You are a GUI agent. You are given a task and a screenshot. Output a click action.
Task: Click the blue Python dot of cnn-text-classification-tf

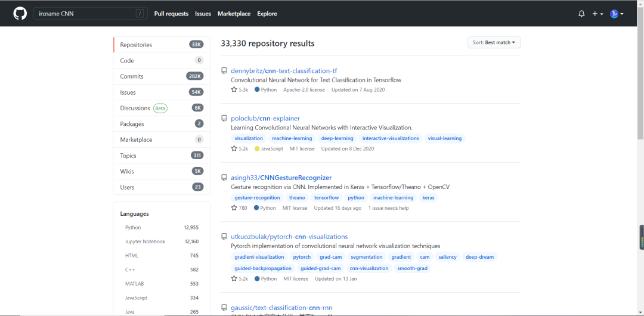(256, 89)
